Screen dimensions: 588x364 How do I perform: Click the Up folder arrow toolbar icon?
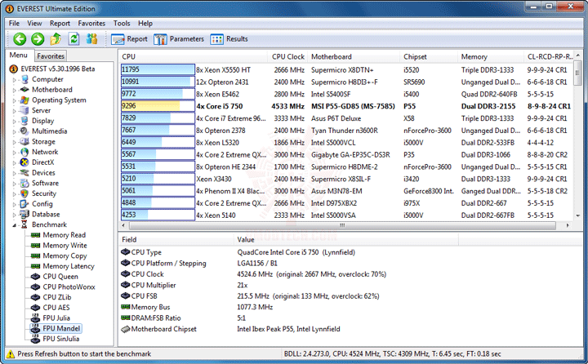coord(56,38)
